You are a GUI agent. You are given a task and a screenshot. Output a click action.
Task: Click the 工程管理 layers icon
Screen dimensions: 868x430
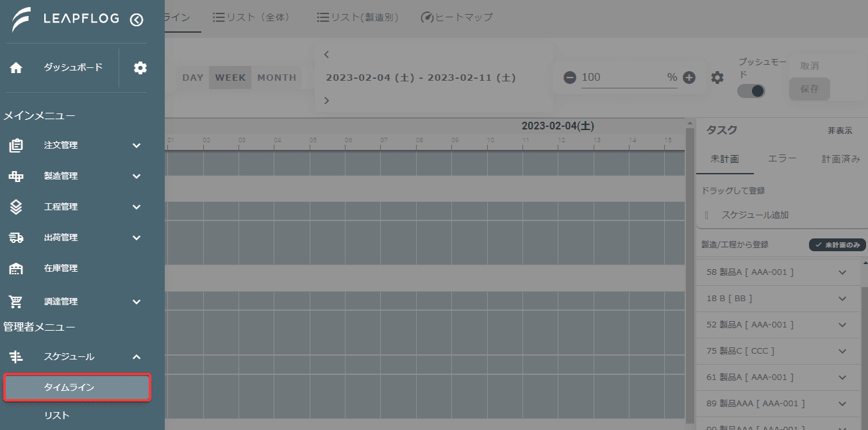click(16, 207)
